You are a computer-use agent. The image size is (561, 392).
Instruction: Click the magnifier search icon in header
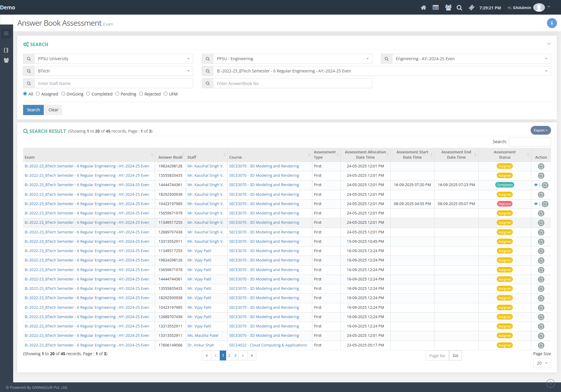click(x=459, y=8)
